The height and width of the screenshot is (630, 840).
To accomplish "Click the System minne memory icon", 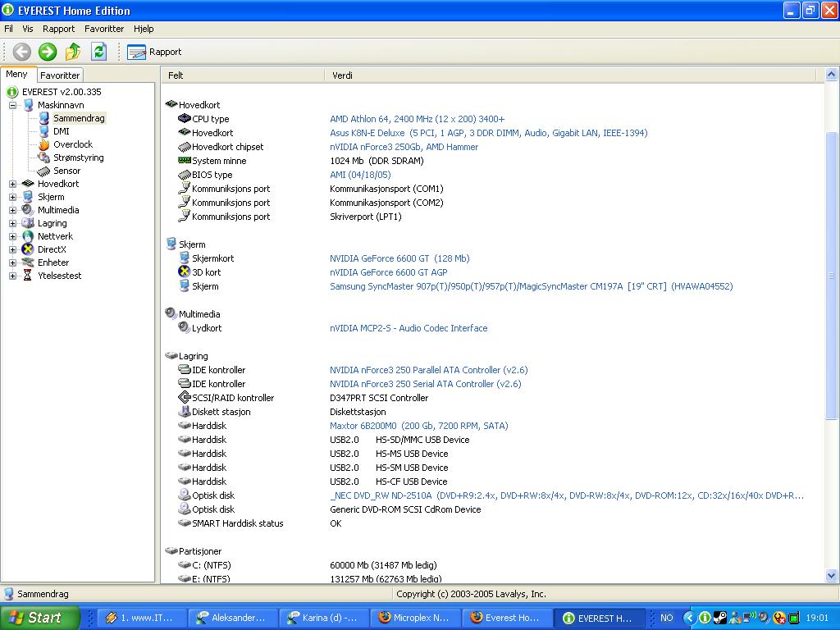I will tap(185, 160).
